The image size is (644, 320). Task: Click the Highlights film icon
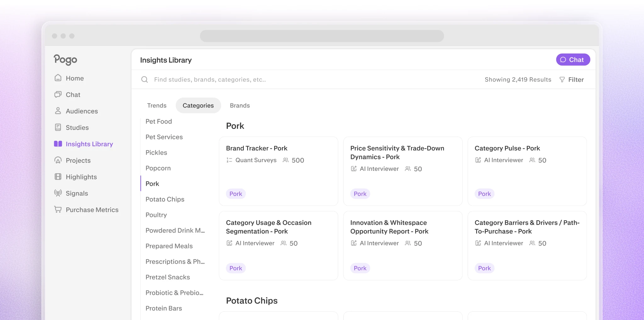click(58, 177)
